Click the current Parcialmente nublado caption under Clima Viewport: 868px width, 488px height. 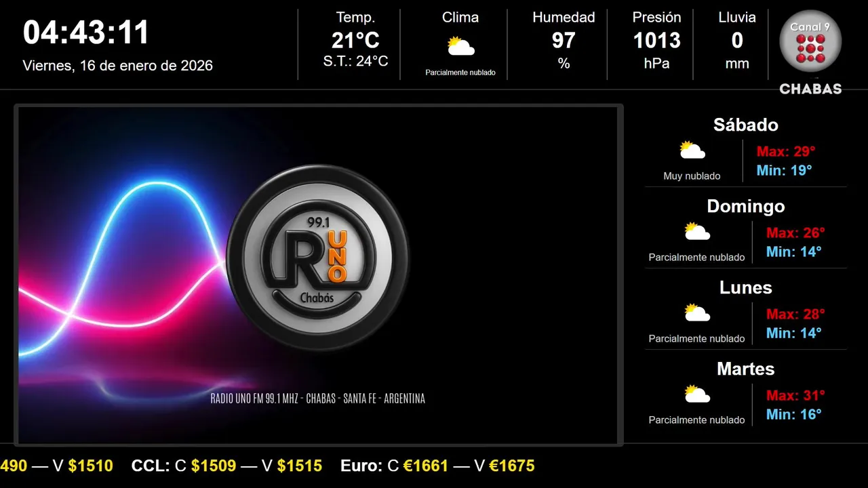460,73
